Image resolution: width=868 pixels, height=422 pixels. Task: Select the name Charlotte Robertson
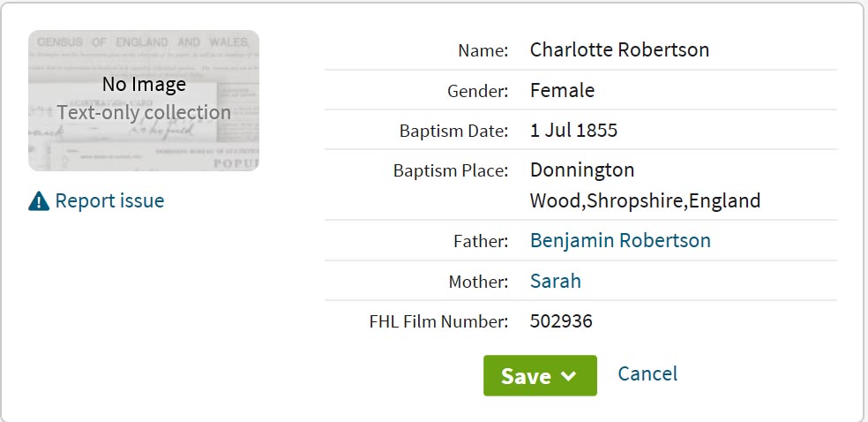coord(619,49)
